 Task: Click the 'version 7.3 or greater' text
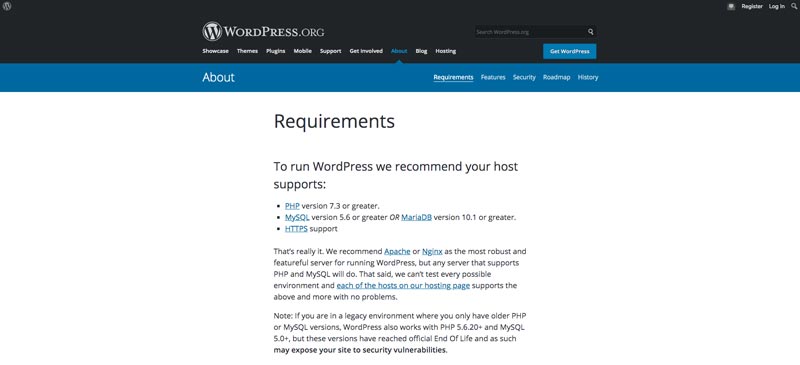coord(340,206)
